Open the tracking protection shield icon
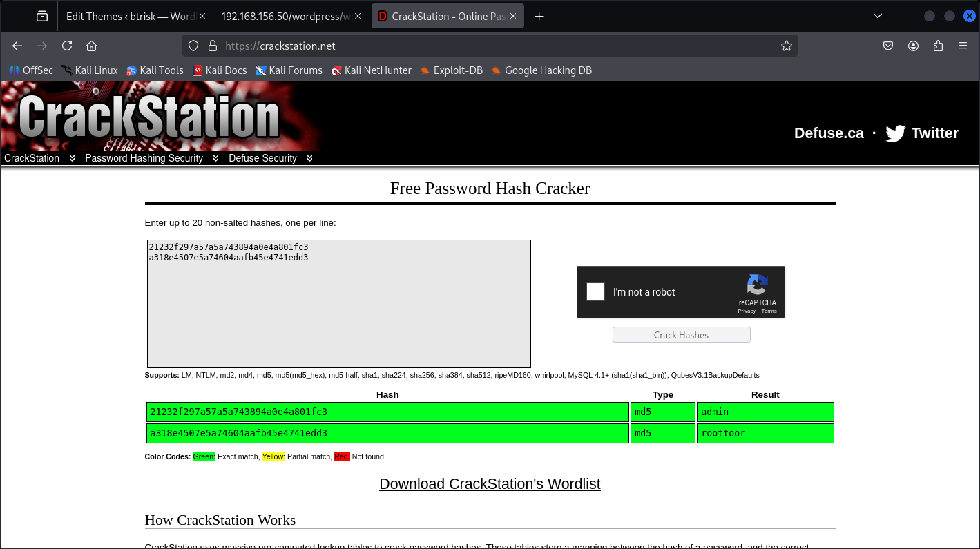Image resolution: width=980 pixels, height=549 pixels. point(193,46)
